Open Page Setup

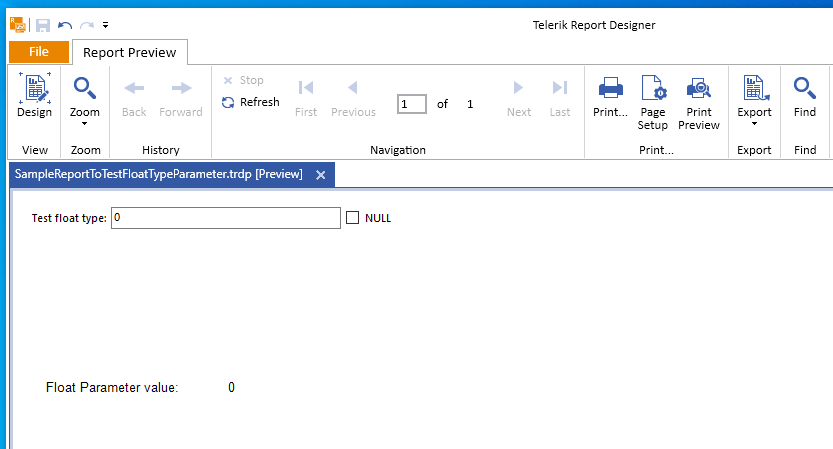[653, 103]
